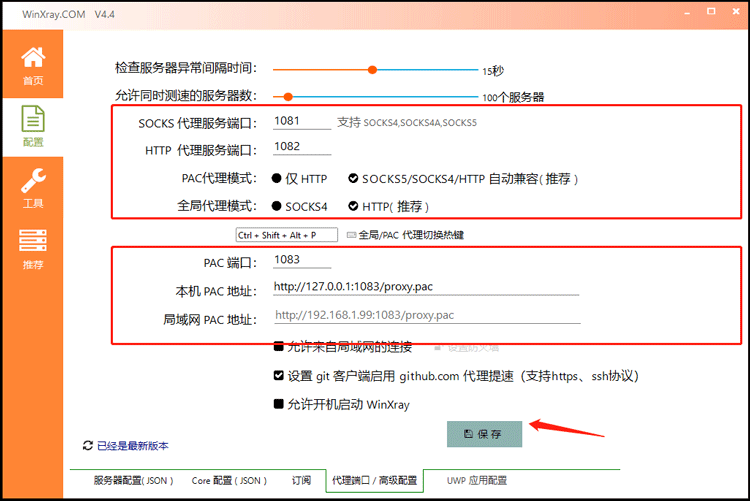Click the 100个服务器 value text
Screen dimensions: 750x501
(x=513, y=97)
